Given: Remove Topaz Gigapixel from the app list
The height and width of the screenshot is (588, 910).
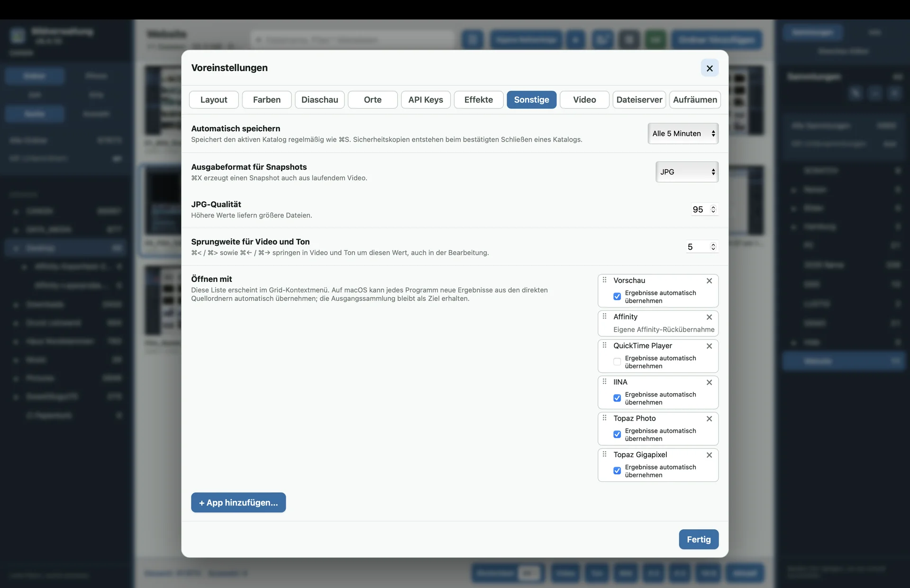Looking at the screenshot, I should tap(709, 455).
